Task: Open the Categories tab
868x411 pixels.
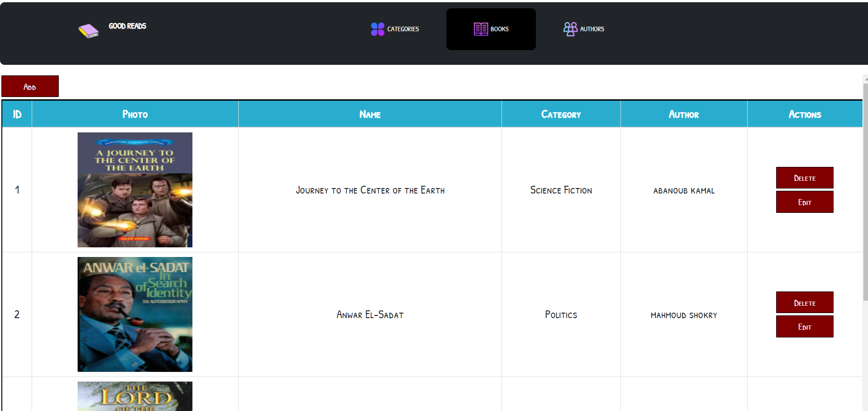Action: point(395,29)
